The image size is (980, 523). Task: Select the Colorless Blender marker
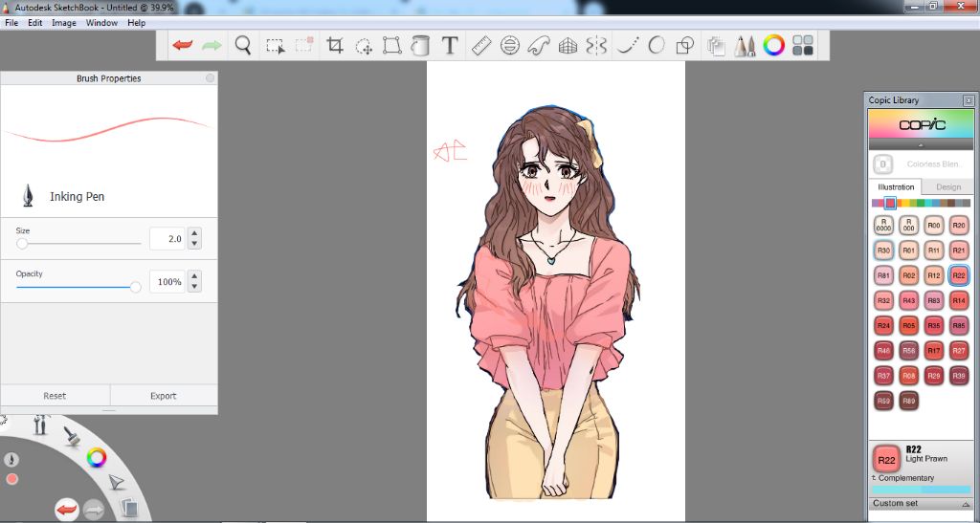pos(882,164)
